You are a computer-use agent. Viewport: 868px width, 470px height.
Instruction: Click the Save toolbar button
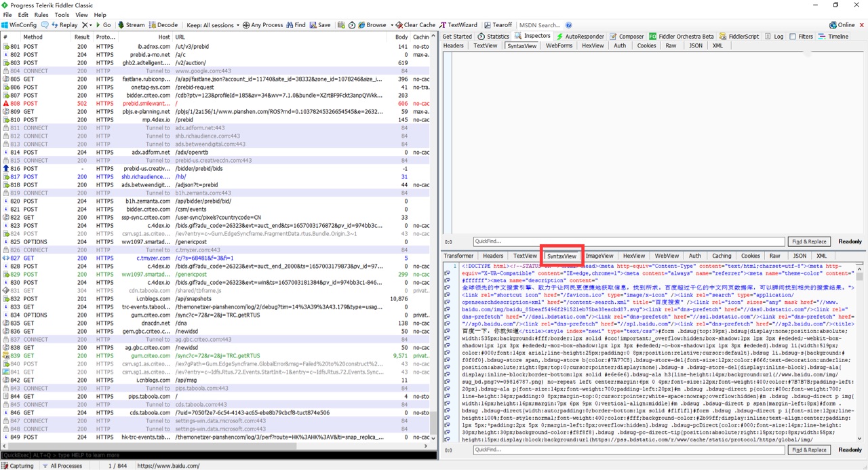click(x=320, y=25)
